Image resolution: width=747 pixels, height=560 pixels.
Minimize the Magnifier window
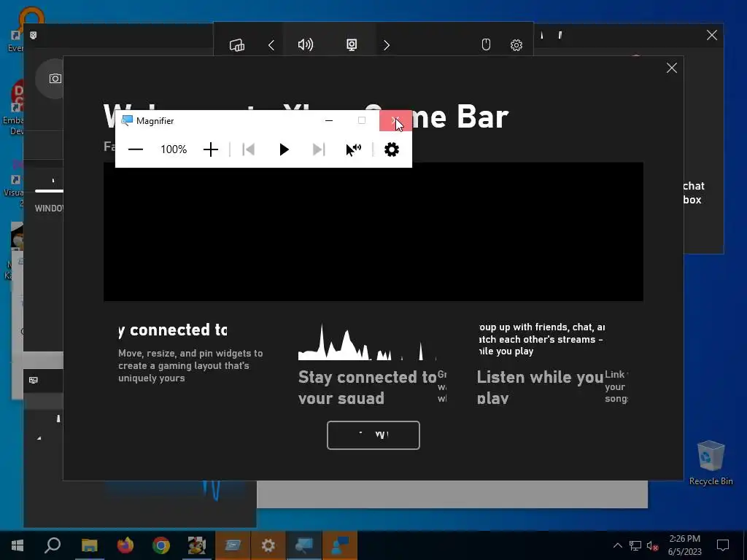pos(329,120)
